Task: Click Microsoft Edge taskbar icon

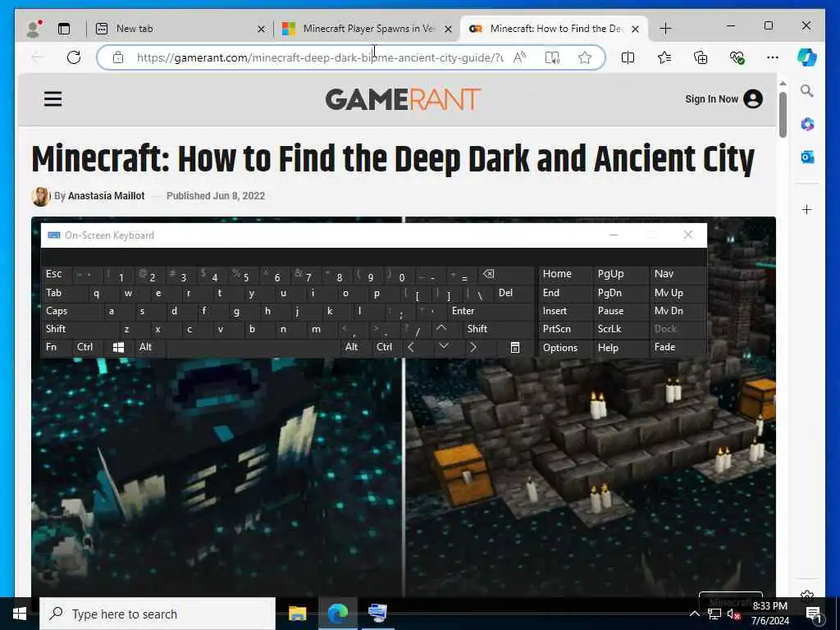Action: 337,614
